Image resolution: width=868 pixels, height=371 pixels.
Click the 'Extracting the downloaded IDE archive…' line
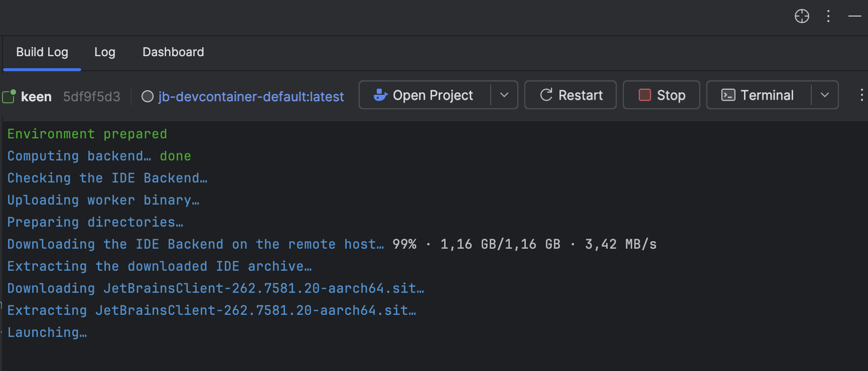(160, 266)
